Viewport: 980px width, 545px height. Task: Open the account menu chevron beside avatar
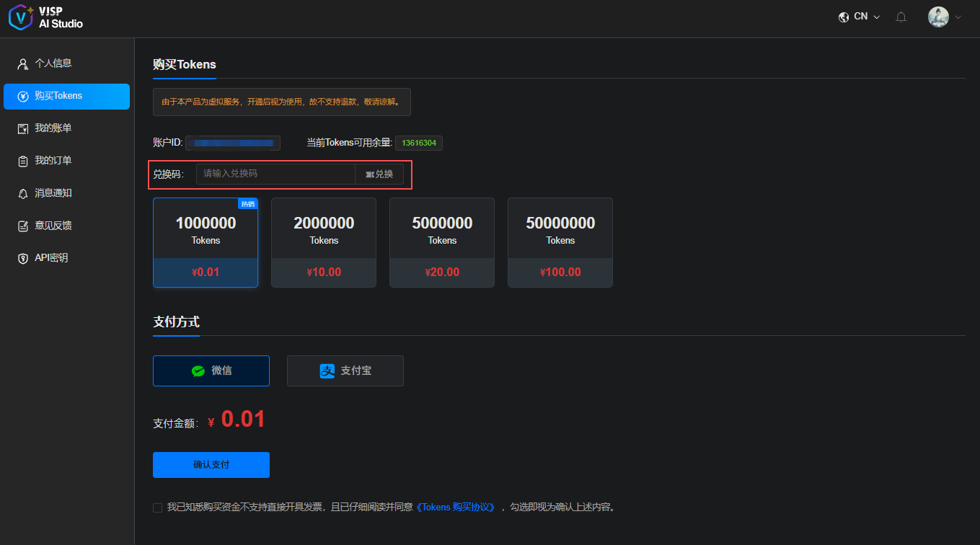[958, 17]
